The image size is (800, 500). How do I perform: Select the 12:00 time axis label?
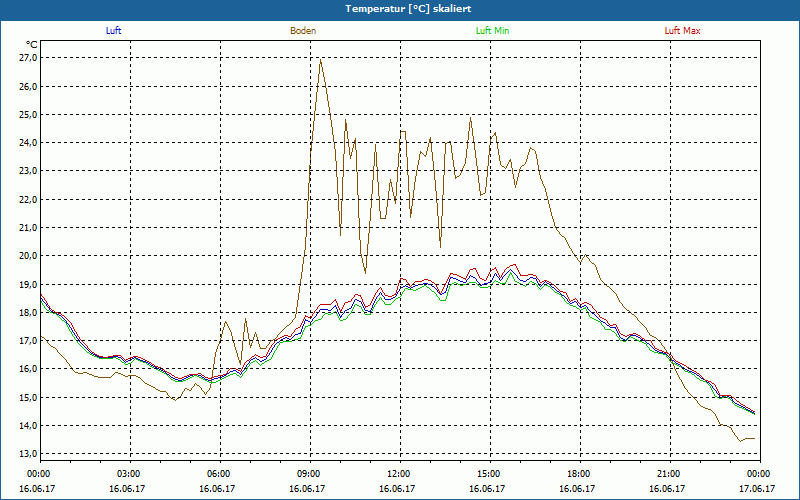pyautogui.click(x=399, y=474)
